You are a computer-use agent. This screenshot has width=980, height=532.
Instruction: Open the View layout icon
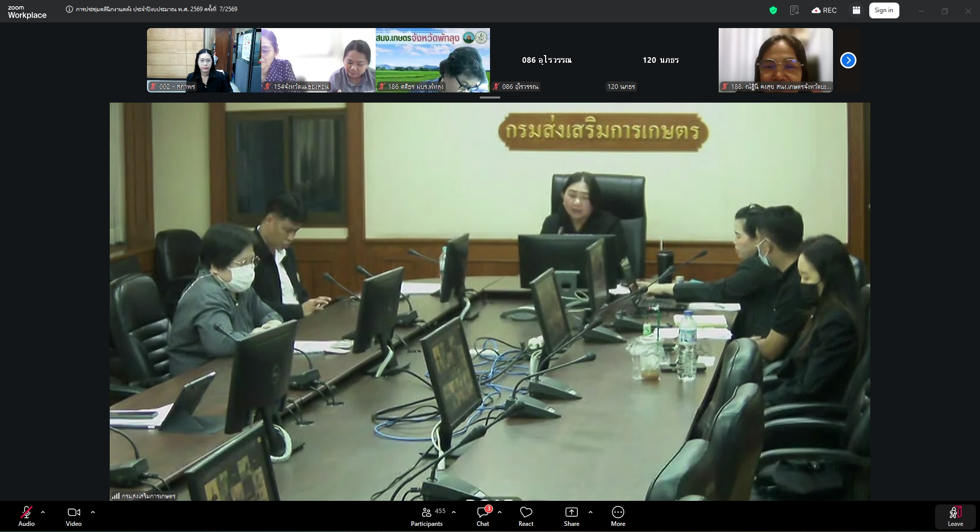[856, 10]
